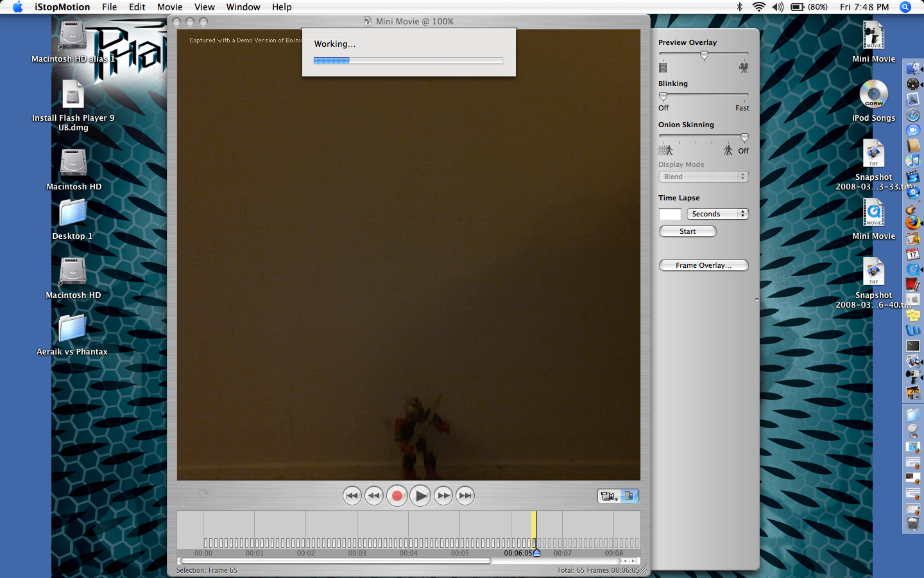
Task: Click the film strip icon under Preview Overlay
Action: click(x=663, y=67)
